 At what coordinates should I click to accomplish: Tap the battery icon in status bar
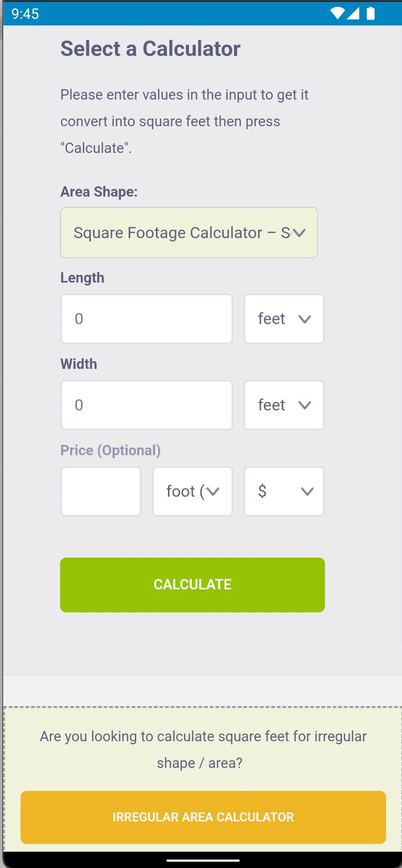coord(370,13)
